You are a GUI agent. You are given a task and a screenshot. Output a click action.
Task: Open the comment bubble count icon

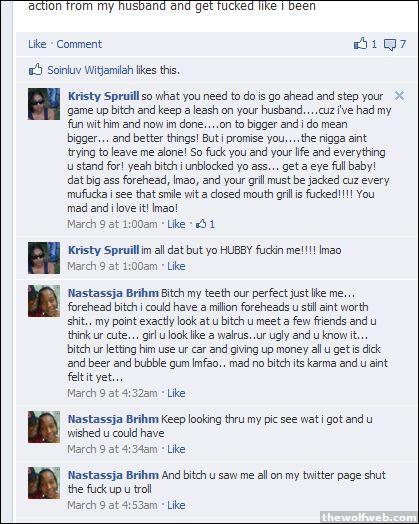tap(390, 44)
